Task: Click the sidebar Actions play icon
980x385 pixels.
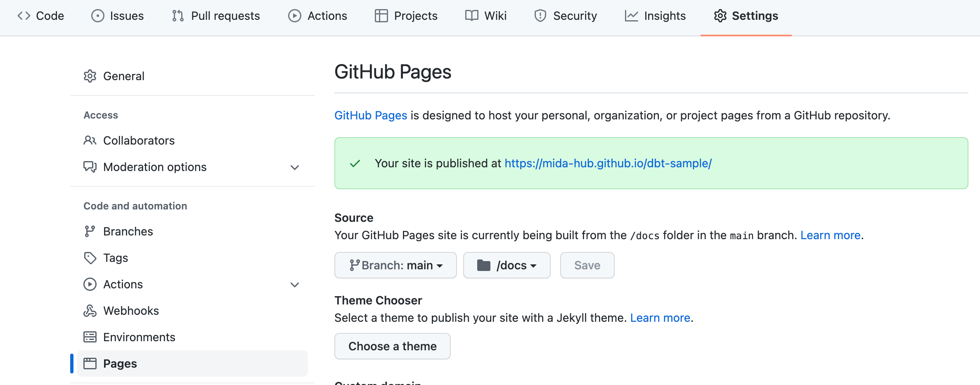Action: [90, 284]
